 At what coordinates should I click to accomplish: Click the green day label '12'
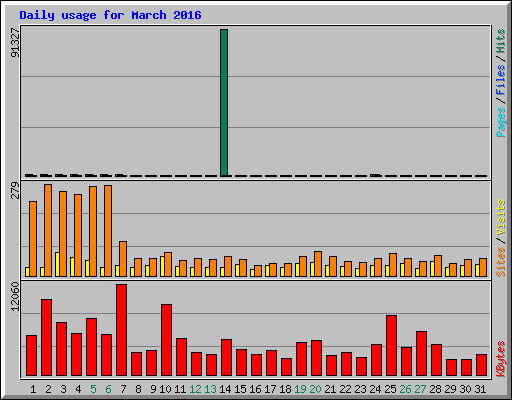[x=195, y=389]
